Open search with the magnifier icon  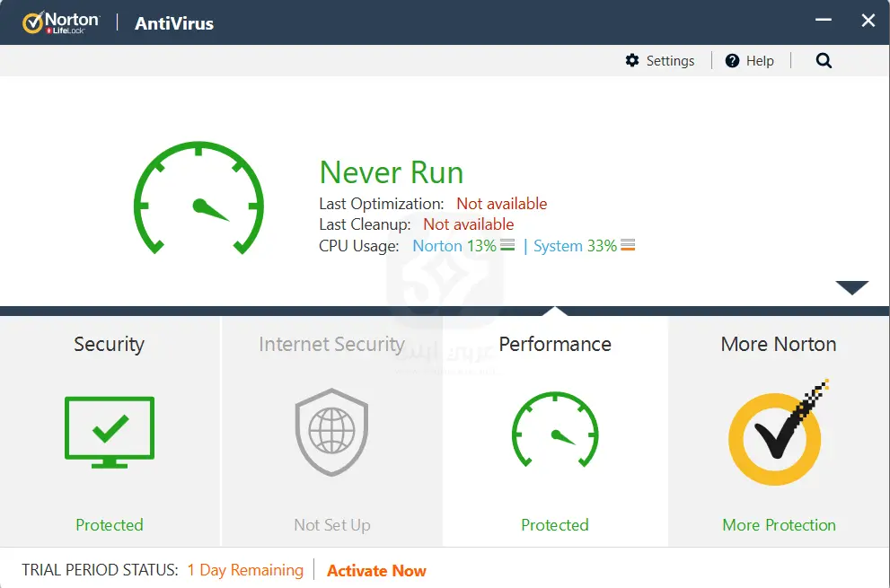(x=824, y=61)
